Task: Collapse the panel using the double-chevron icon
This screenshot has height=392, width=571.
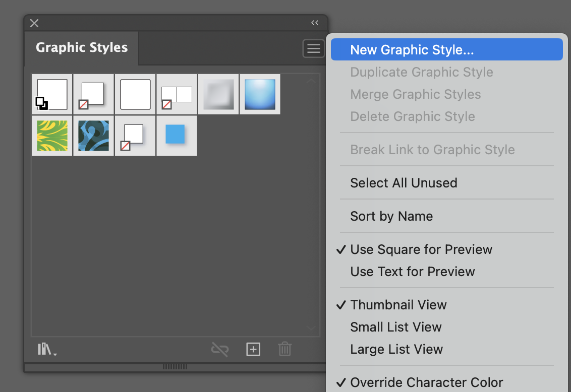Action: click(314, 23)
